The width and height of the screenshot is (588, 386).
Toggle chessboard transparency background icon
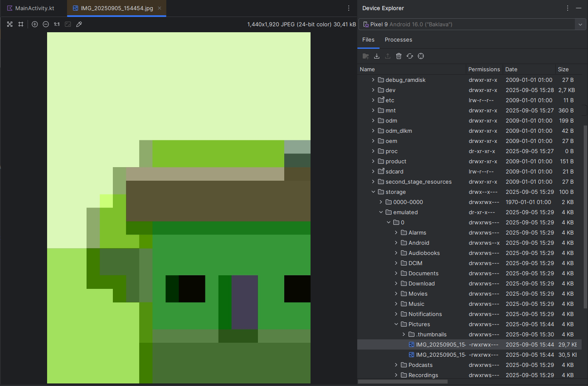(10, 24)
